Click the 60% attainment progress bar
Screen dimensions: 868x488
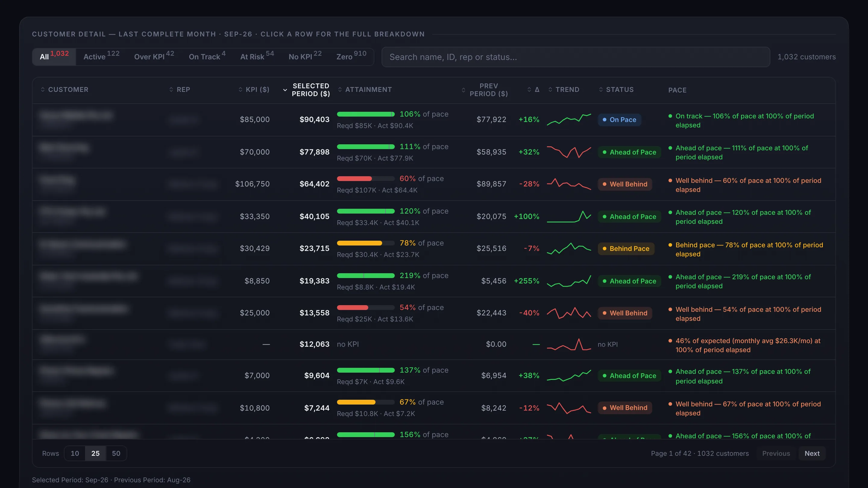coord(366,179)
